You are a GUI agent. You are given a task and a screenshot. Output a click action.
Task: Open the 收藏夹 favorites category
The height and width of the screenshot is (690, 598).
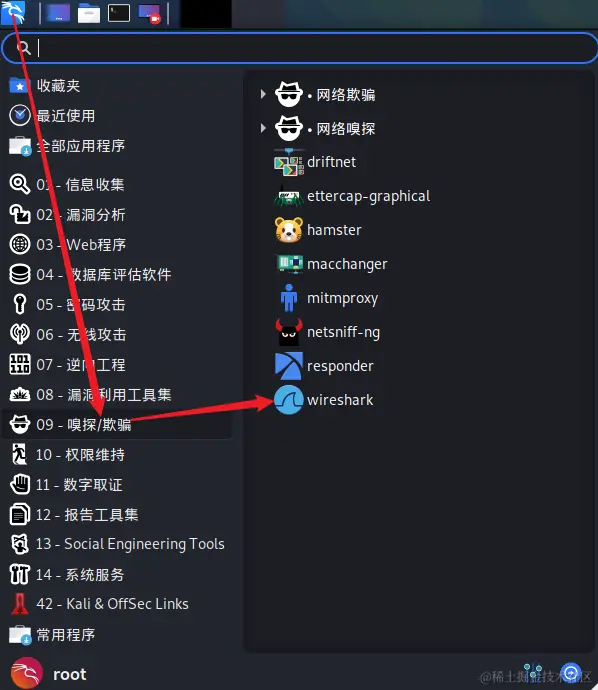[44, 85]
